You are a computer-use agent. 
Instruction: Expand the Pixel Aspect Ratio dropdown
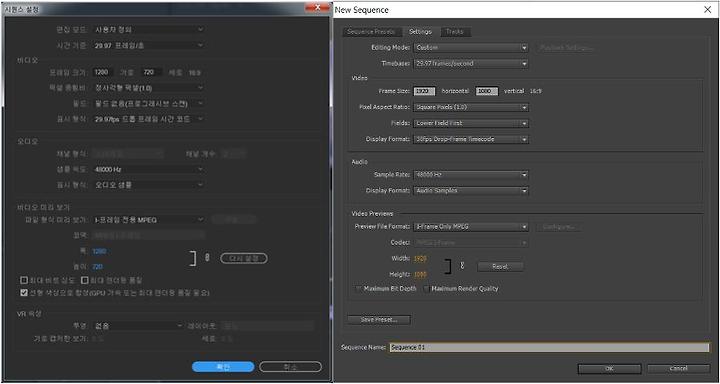click(471, 107)
